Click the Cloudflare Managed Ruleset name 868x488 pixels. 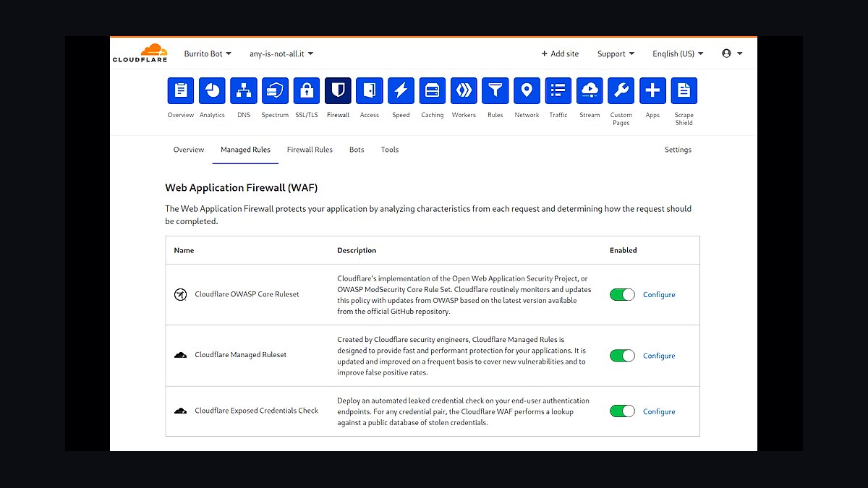click(x=241, y=355)
